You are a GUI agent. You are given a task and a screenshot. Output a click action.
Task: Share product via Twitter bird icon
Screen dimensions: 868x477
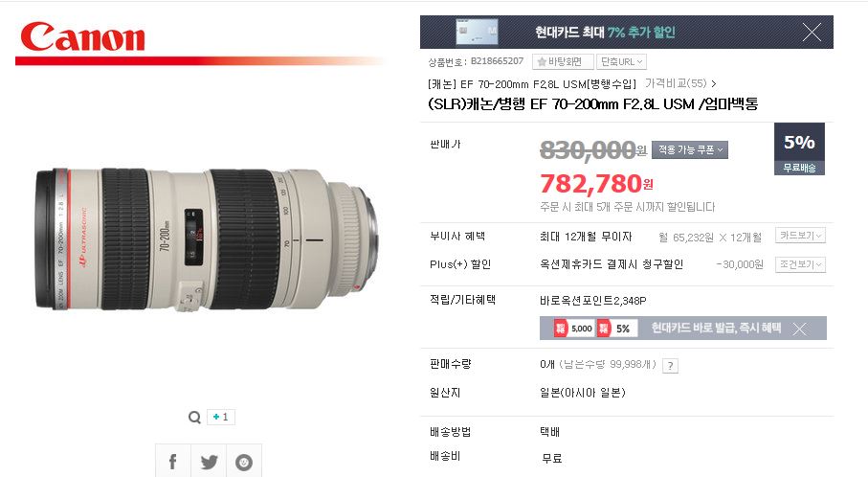point(209,461)
